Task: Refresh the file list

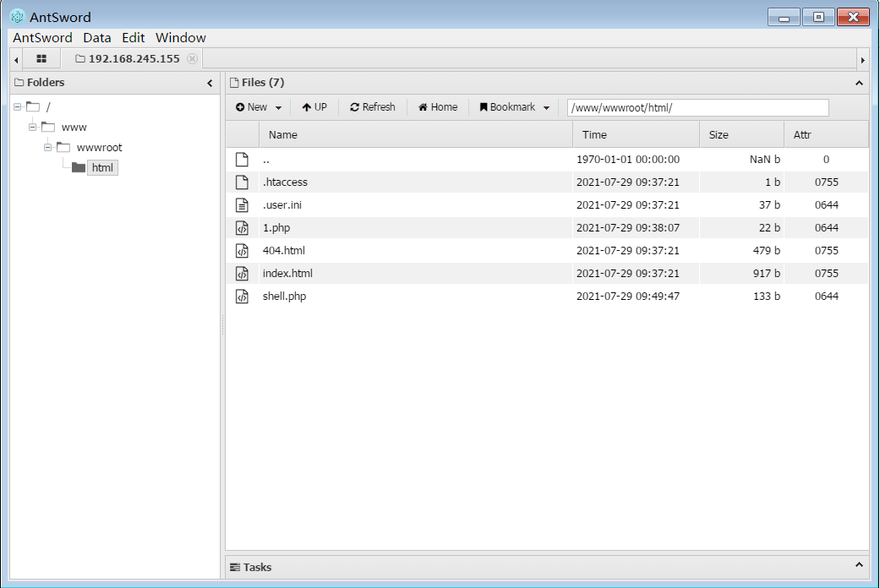Action: tap(373, 106)
